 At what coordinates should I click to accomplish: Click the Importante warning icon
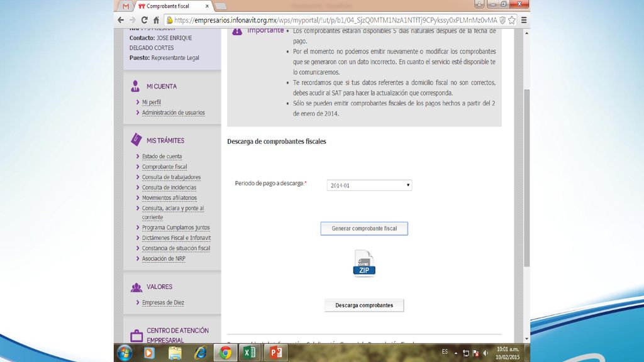click(237, 31)
